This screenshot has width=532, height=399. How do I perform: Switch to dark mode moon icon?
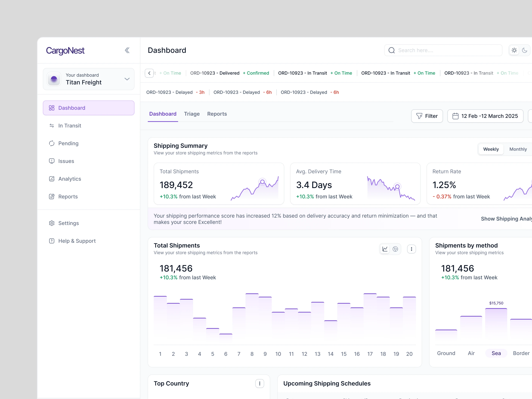(525, 50)
